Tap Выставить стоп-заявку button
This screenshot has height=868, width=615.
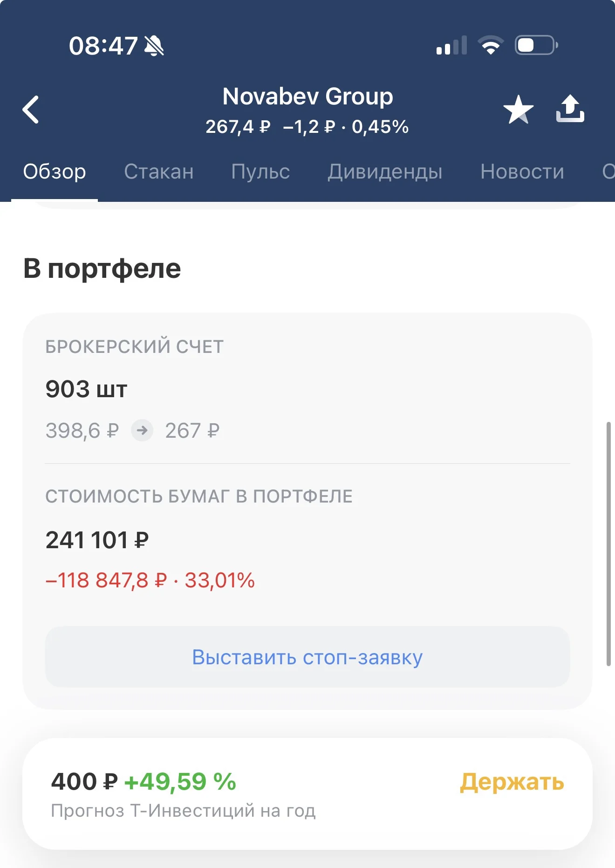pos(307,657)
